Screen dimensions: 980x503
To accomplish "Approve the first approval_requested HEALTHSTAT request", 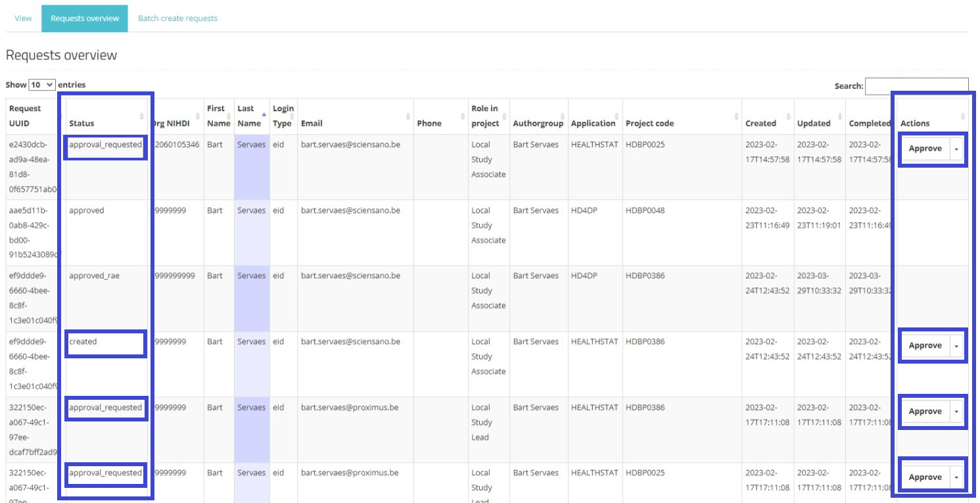I will click(925, 149).
